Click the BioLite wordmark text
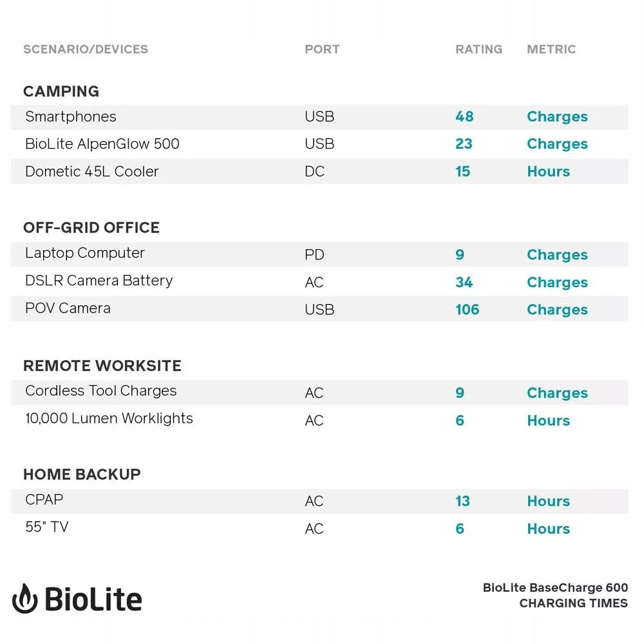Screen dimensions: 644x644 click(93, 600)
